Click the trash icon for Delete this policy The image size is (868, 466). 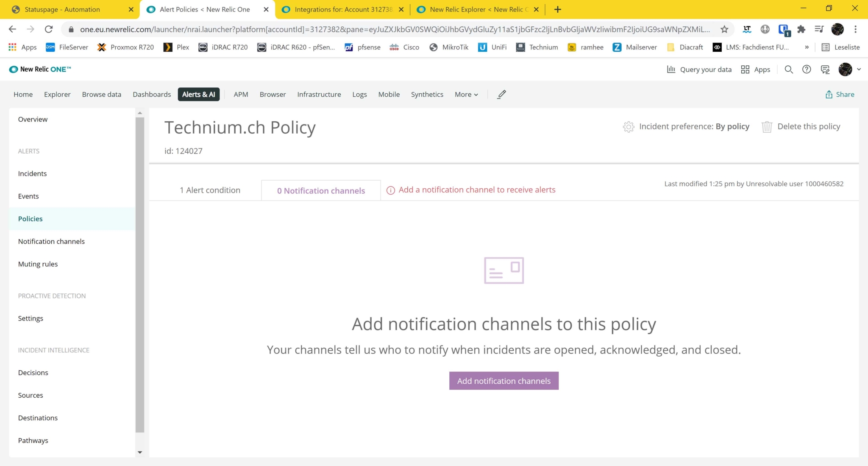pyautogui.click(x=766, y=126)
